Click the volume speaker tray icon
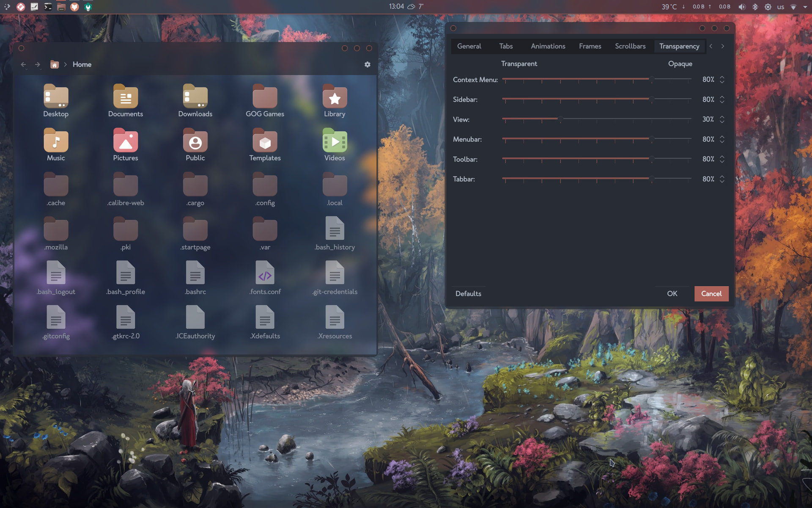Image resolution: width=812 pixels, height=508 pixels. (x=742, y=7)
